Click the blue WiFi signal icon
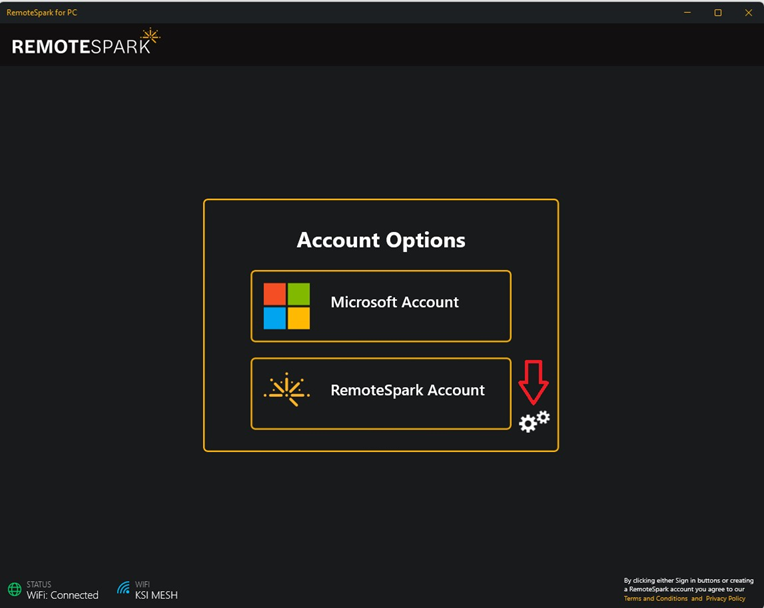Viewport: 764px width, 608px height. (123, 588)
